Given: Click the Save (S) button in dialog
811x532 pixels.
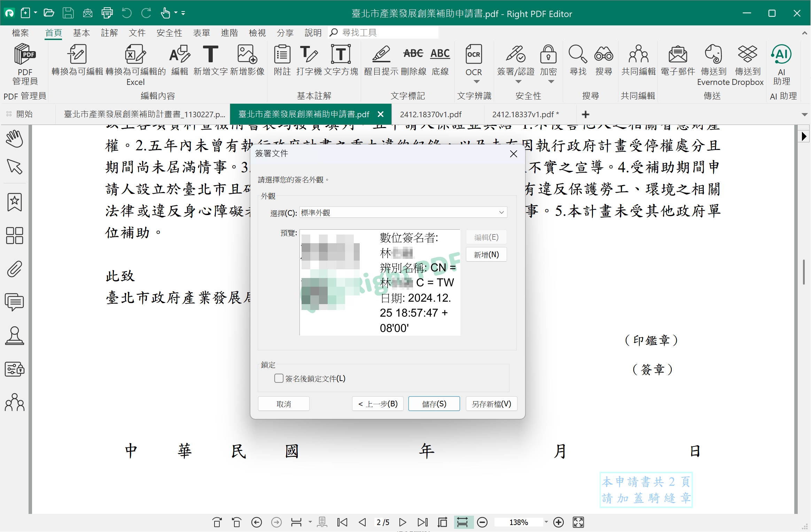Looking at the screenshot, I should pos(434,404).
